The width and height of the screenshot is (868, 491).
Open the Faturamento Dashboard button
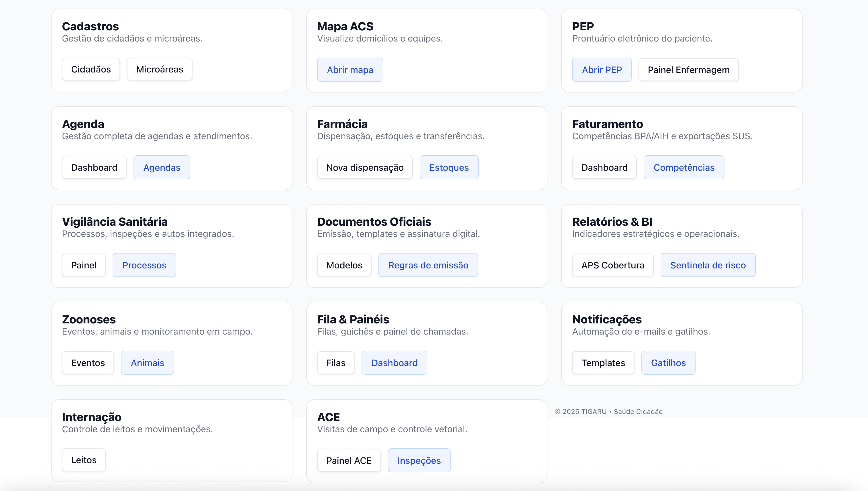click(604, 168)
